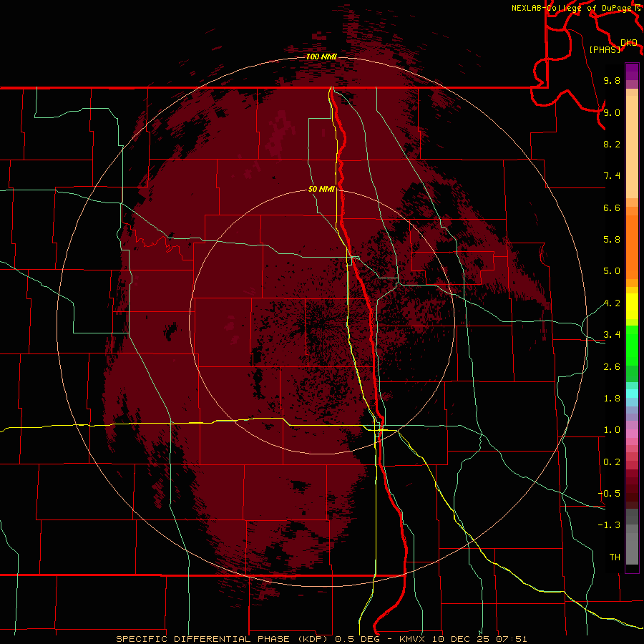Click the 1.8 scale label
The height and width of the screenshot is (644, 644).
(x=612, y=399)
